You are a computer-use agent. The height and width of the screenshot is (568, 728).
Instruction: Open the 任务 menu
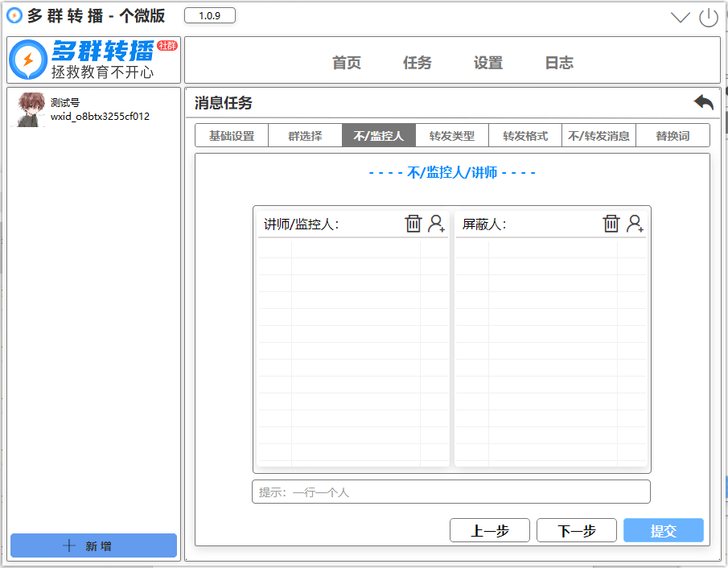pyautogui.click(x=417, y=62)
